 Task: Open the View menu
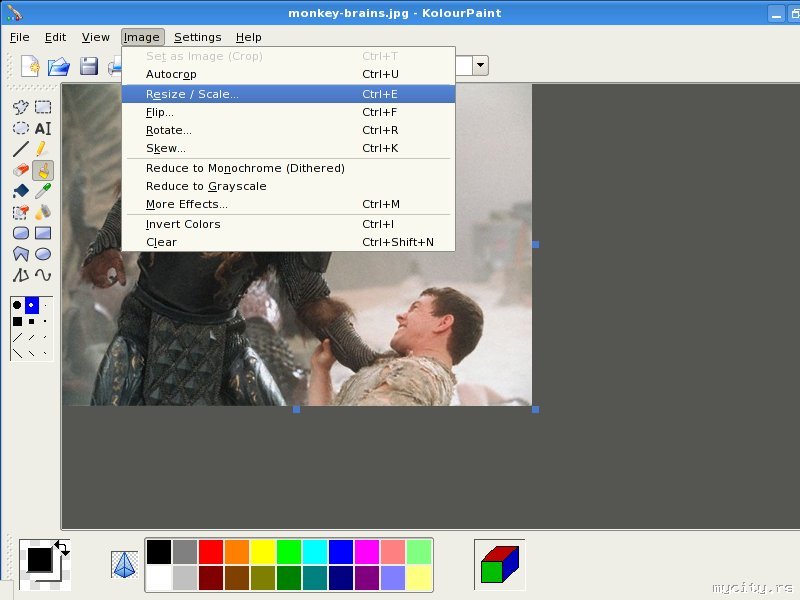click(95, 37)
